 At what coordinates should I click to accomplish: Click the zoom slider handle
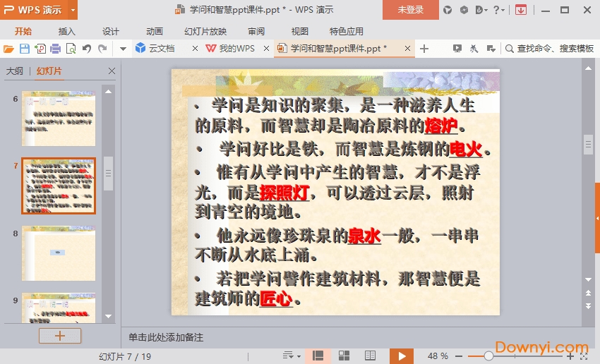488,356
